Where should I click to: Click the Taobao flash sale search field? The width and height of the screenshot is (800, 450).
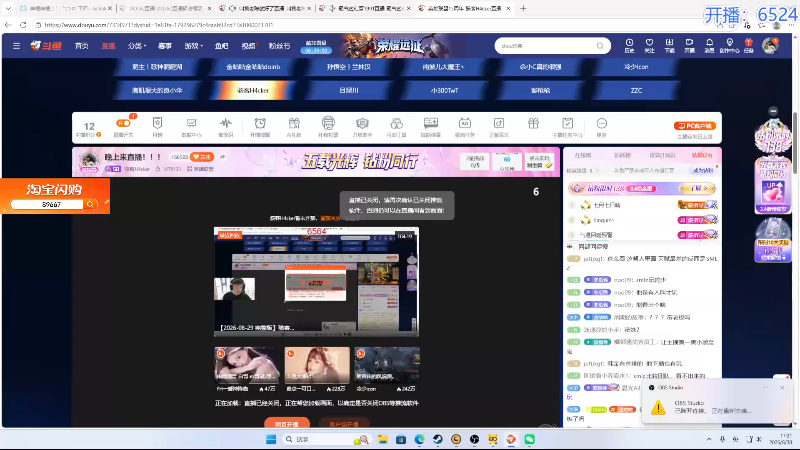[x=47, y=204]
